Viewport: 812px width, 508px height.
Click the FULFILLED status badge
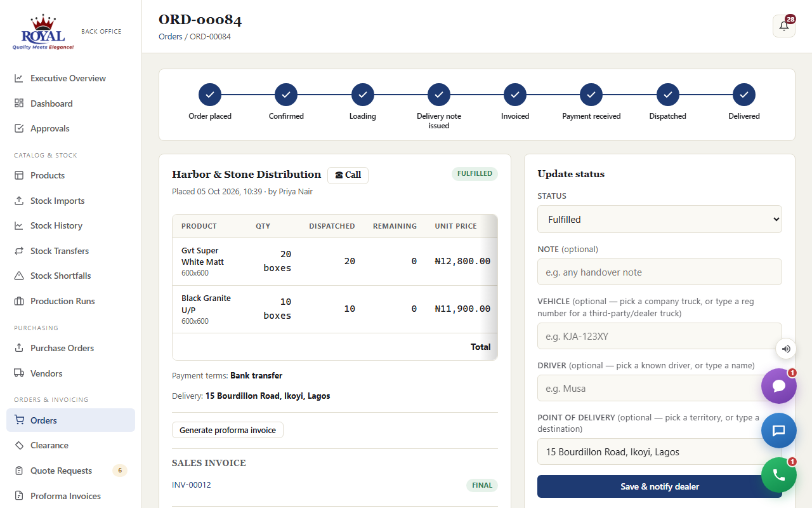pyautogui.click(x=475, y=174)
